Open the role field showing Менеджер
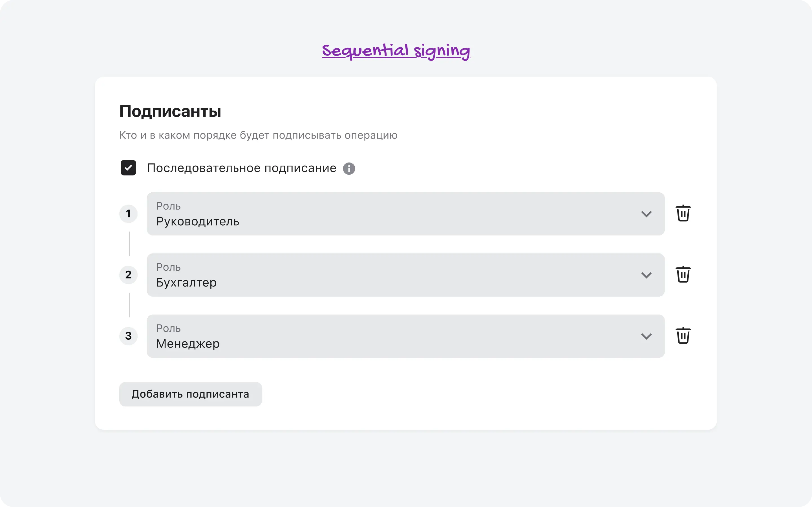This screenshot has width=812, height=507. coord(386,336)
